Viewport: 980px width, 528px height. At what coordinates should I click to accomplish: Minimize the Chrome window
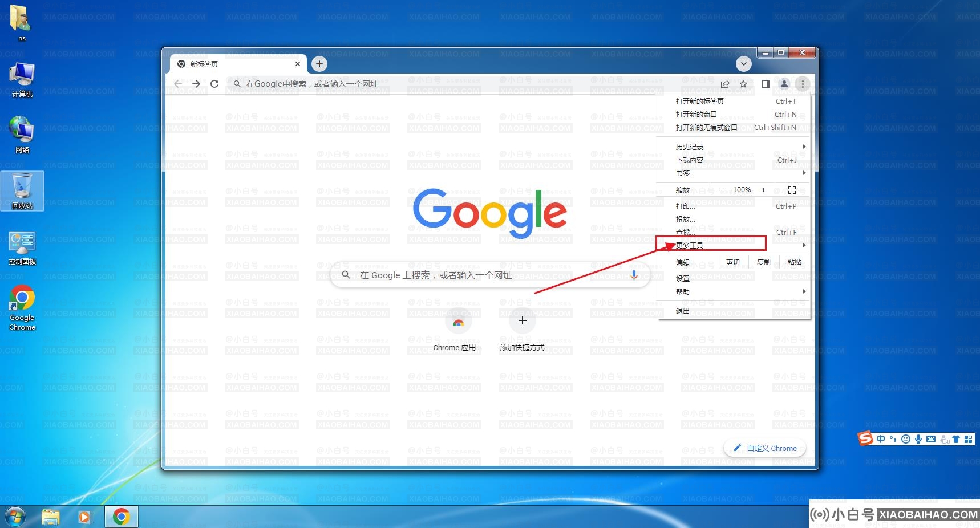(766, 52)
